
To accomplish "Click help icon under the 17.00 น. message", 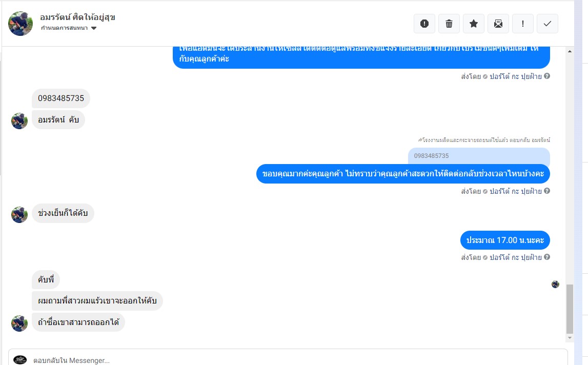I will (547, 257).
